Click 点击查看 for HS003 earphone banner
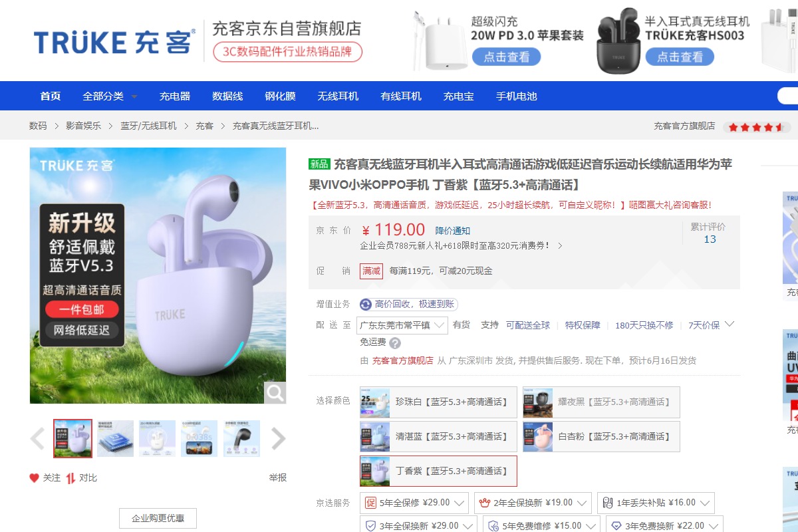This screenshot has width=798, height=532. point(680,57)
